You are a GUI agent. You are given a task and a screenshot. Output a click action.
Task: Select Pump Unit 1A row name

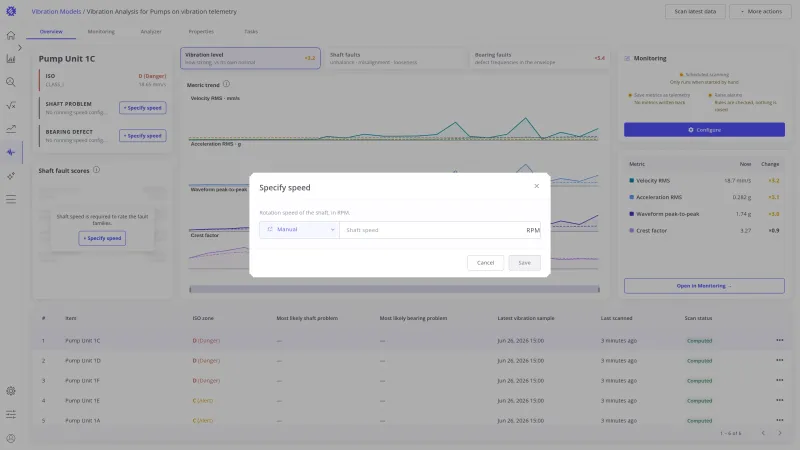[82, 421]
